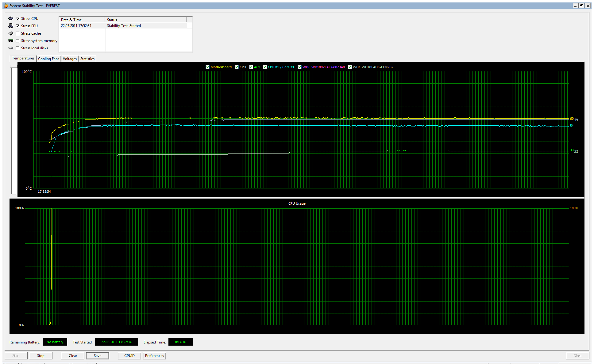Click the EVEREST flame icon in the title bar
Screen dimensions: 594x364
coord(6,6)
